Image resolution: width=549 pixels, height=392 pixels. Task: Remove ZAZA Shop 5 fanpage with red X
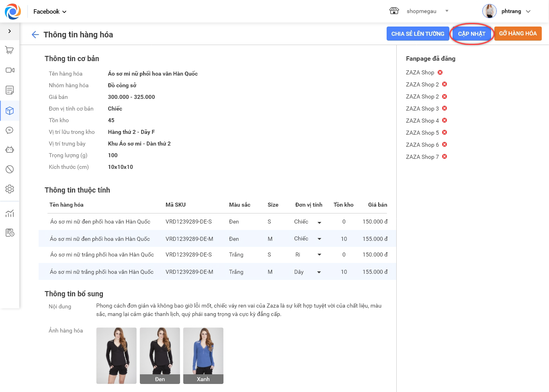[445, 132]
